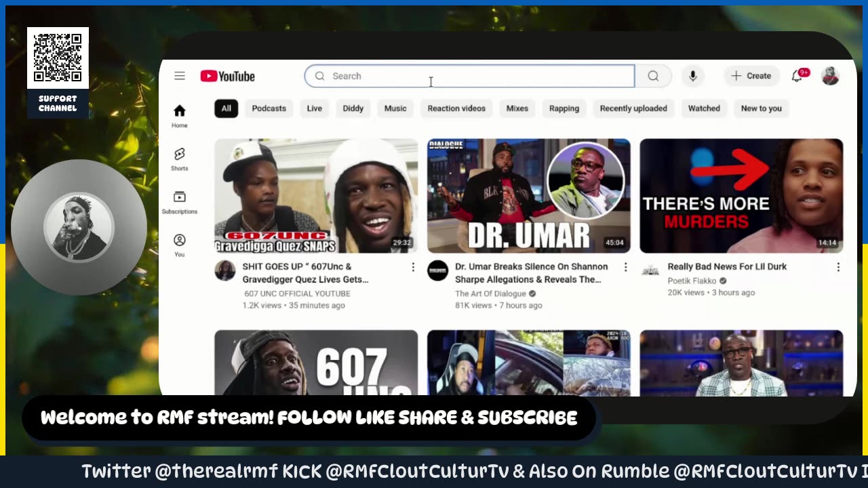Click the magnifier search button

(x=653, y=76)
